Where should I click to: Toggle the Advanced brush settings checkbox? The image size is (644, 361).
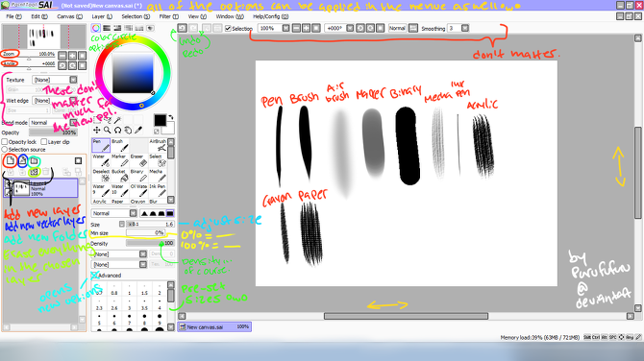(94, 276)
